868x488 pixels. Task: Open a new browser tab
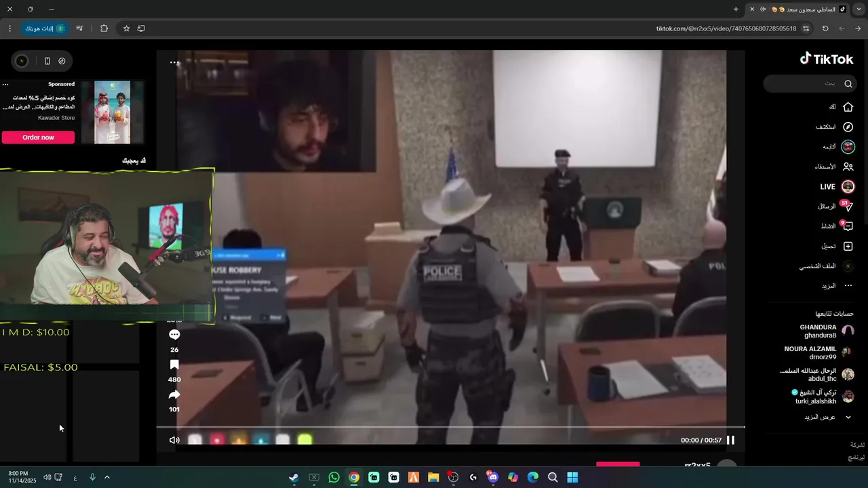pyautogui.click(x=736, y=9)
